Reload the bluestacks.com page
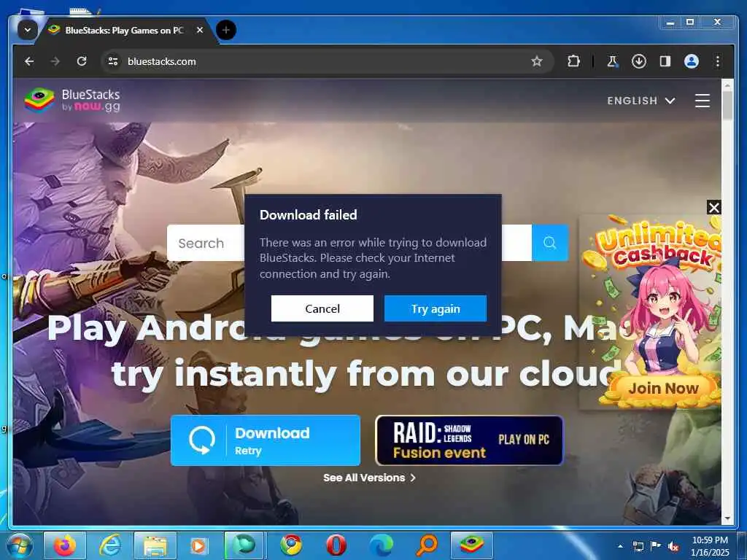 pos(82,61)
